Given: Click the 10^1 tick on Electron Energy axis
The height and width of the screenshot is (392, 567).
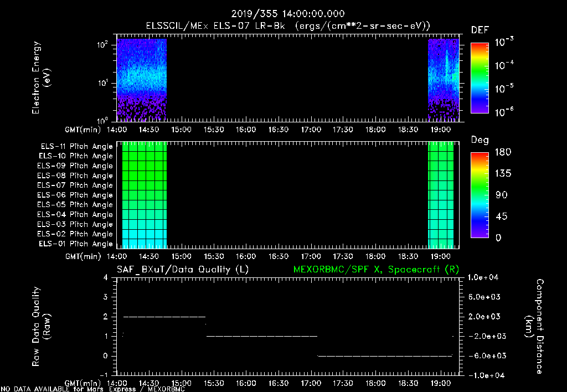Looking at the screenshot, I should (x=102, y=83).
